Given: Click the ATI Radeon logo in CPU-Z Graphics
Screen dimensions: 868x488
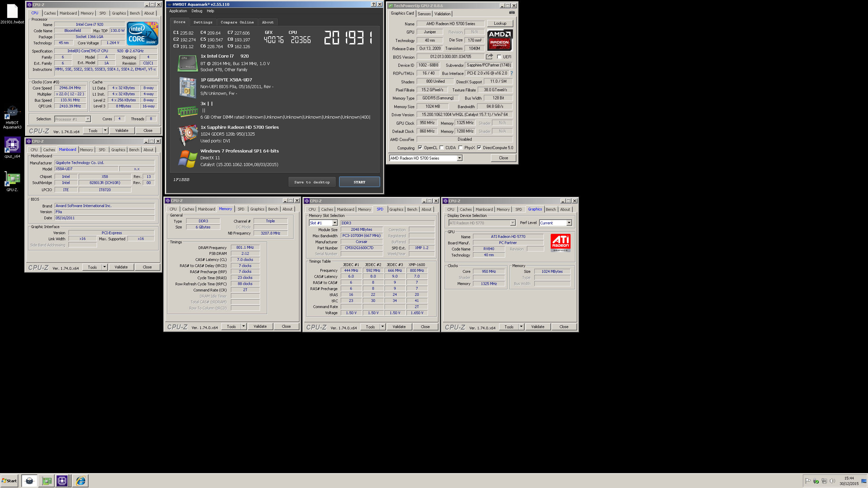Looking at the screenshot, I should click(x=560, y=243).
